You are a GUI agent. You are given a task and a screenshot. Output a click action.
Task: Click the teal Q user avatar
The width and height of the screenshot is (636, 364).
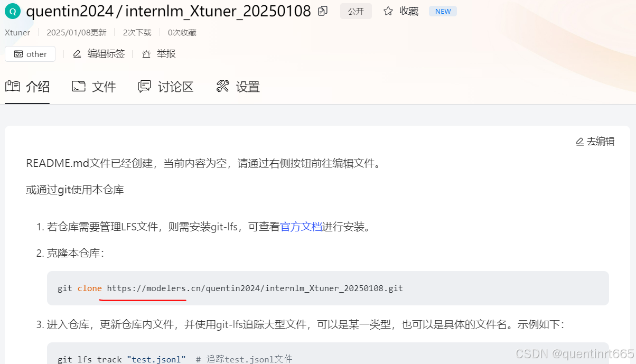13,11
